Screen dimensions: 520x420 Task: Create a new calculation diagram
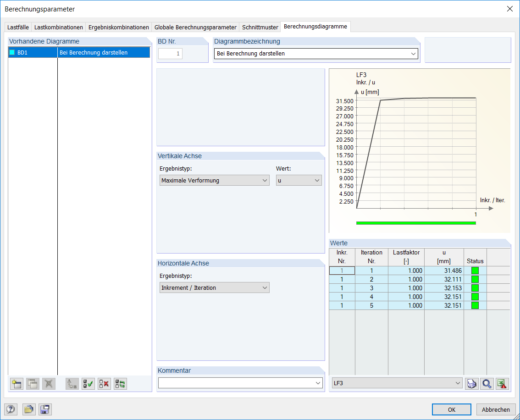pos(17,384)
